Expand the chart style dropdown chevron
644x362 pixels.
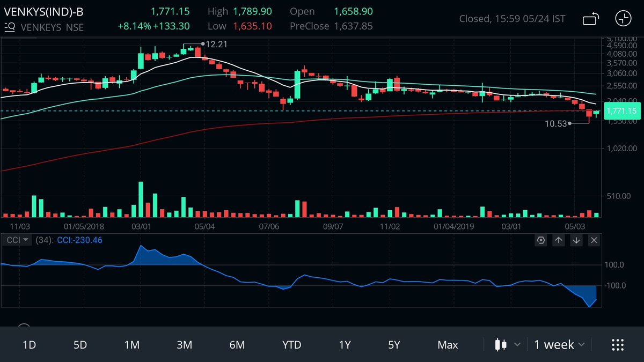(x=516, y=345)
